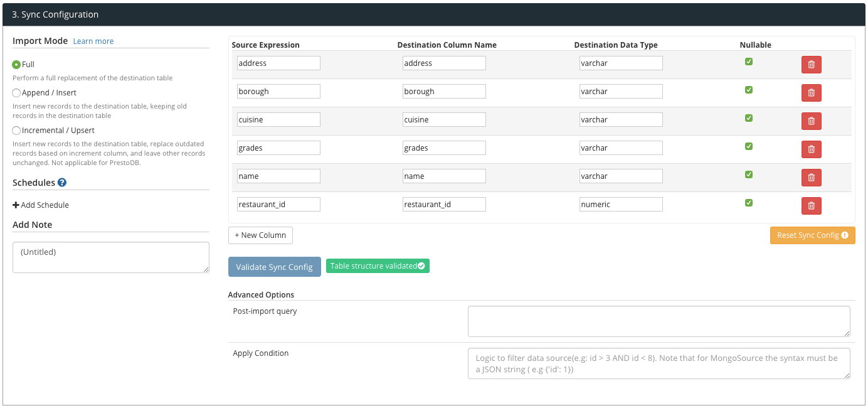This screenshot has width=868, height=408.
Task: Toggle Nullable for the address column
Action: click(x=748, y=61)
